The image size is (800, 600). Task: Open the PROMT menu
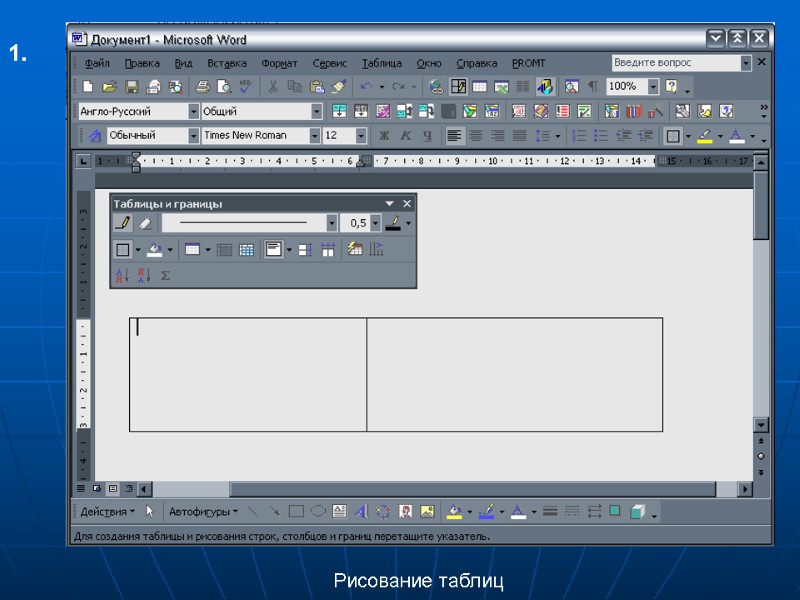(x=529, y=63)
